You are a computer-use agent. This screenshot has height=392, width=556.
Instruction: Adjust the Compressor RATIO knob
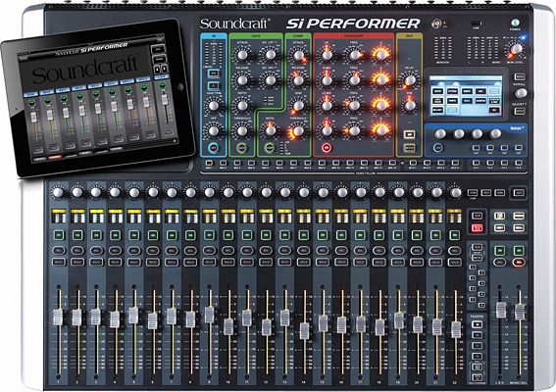(271, 130)
